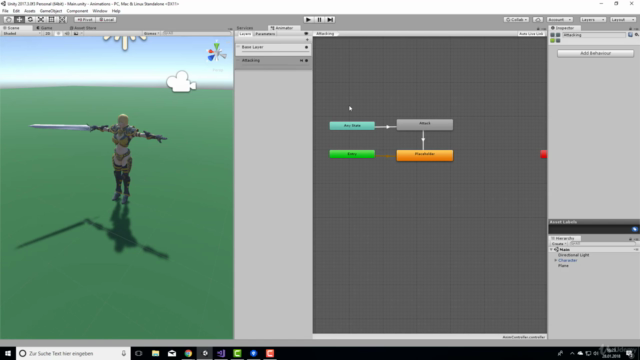Select the Inspector tab

click(x=563, y=28)
